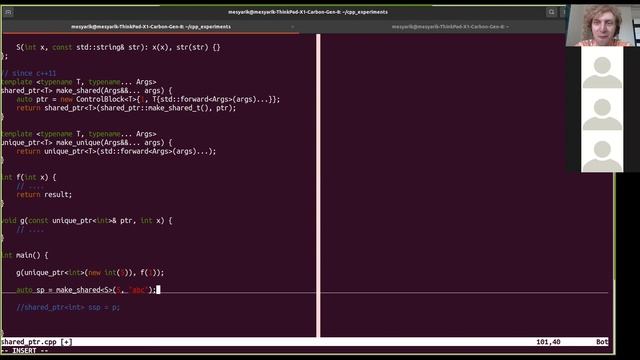The width and height of the screenshot is (640, 360).
Task: Switch to the second, inactive terminal tab
Action: pyautogui.click(x=450, y=27)
